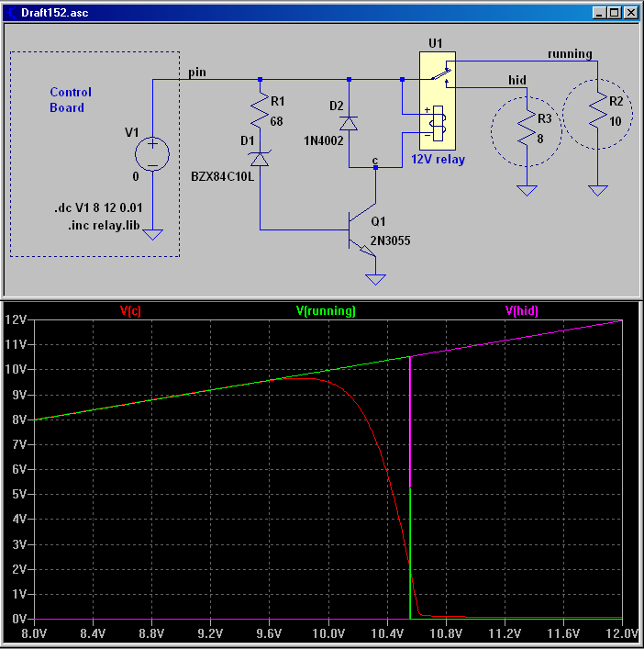Maximize the Draft152.asc window

615,13
